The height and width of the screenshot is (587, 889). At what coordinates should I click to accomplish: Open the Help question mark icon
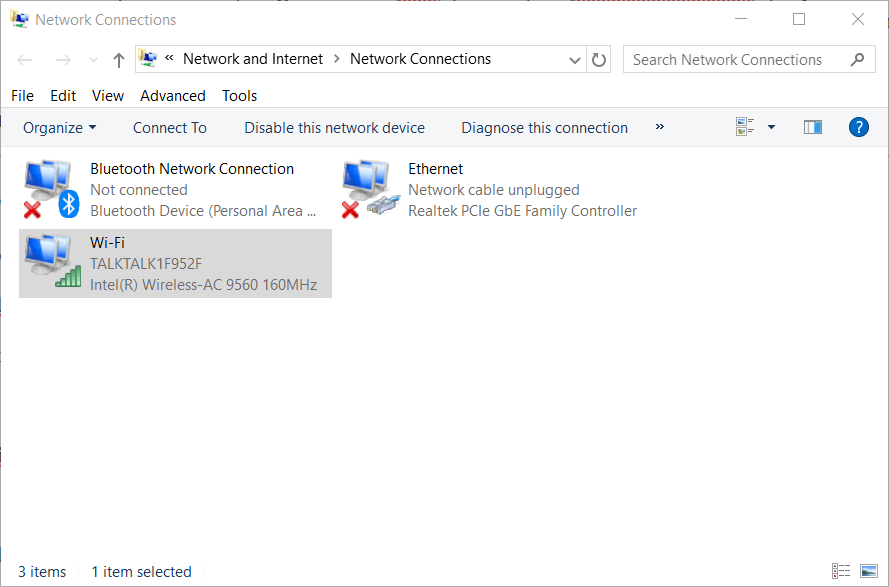(858, 127)
